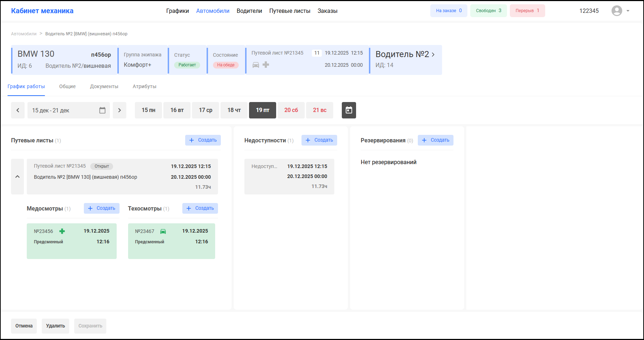Click the car icon in waybill header
The image size is (644, 340).
pos(256,65)
